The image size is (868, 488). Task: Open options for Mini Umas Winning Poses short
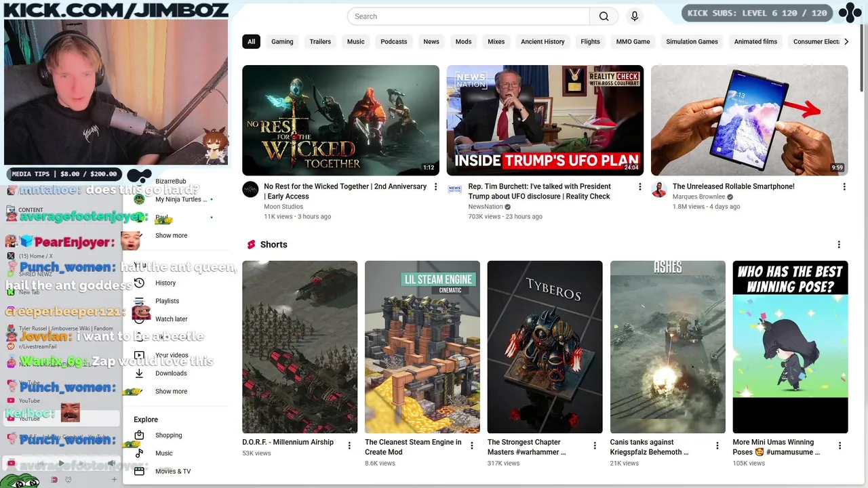tap(840, 445)
